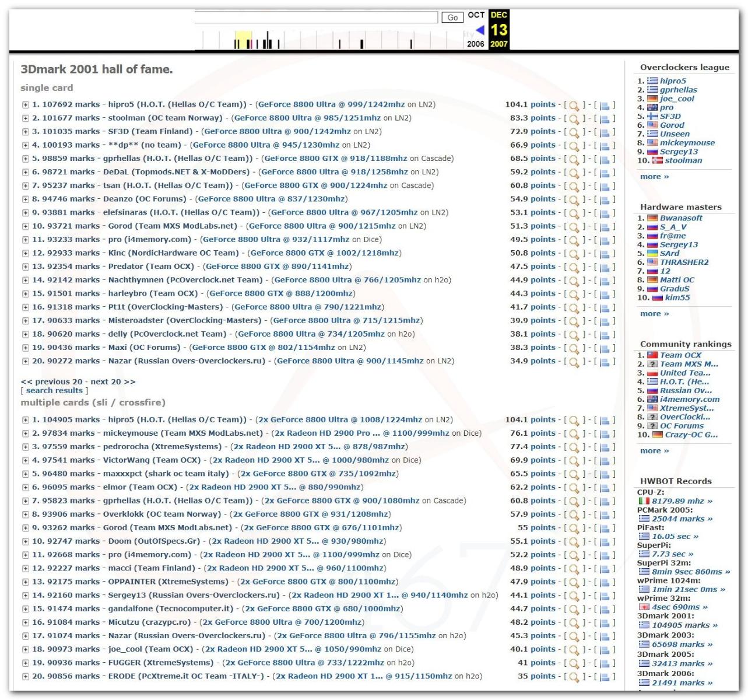
Task: Expand pedrorocha's 97559 marks entry
Action: (26, 447)
